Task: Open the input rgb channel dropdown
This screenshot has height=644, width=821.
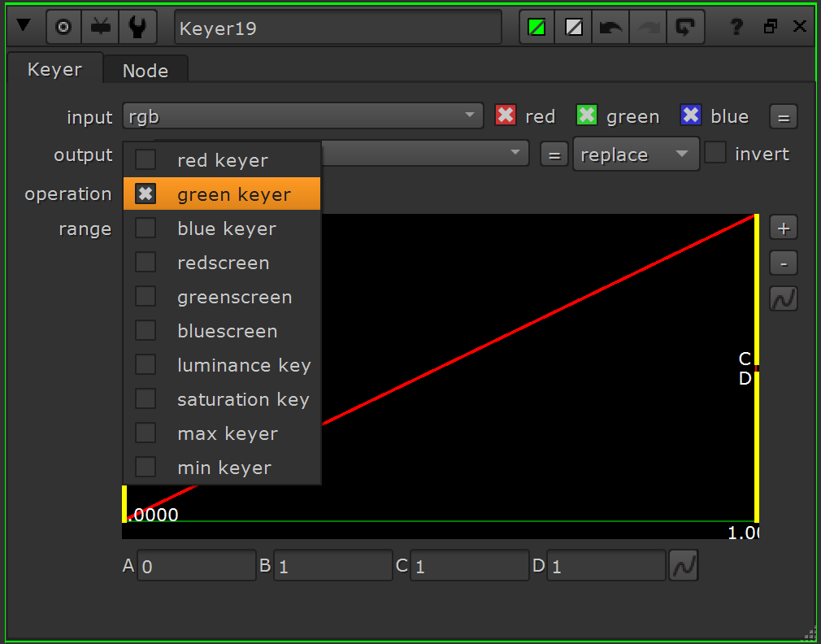Action: tap(303, 115)
